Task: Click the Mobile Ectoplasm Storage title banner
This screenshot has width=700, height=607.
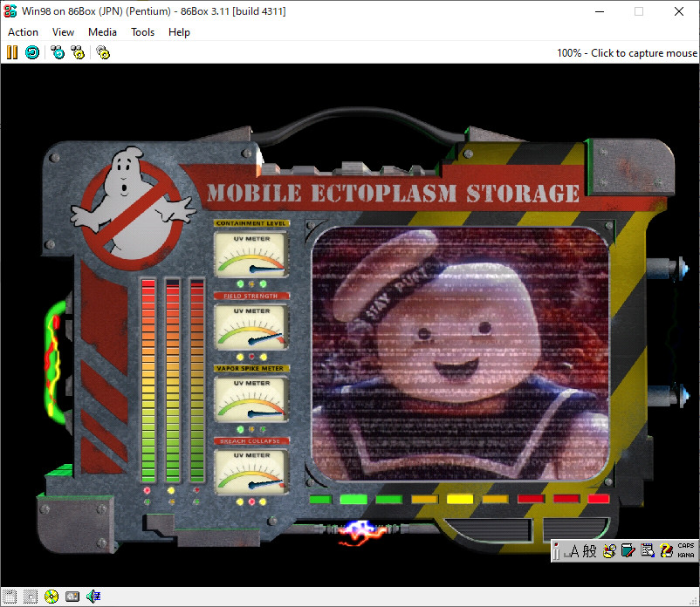Action: click(393, 193)
